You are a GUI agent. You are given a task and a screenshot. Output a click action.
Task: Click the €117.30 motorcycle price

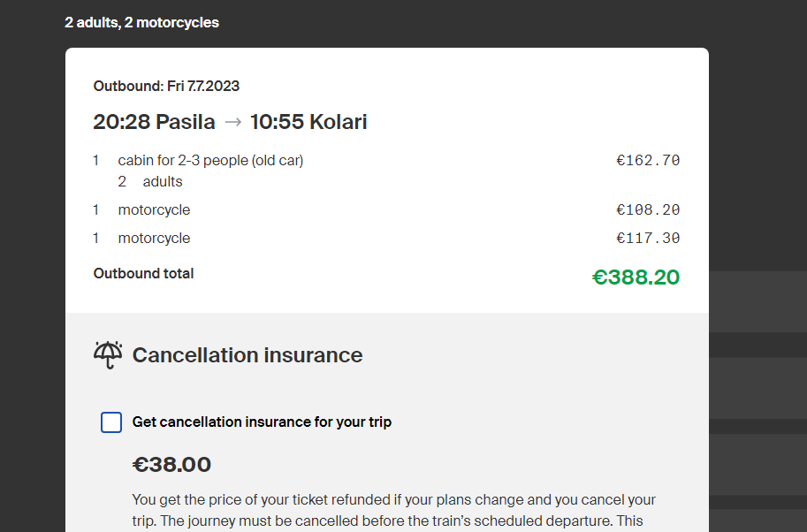[x=648, y=239]
